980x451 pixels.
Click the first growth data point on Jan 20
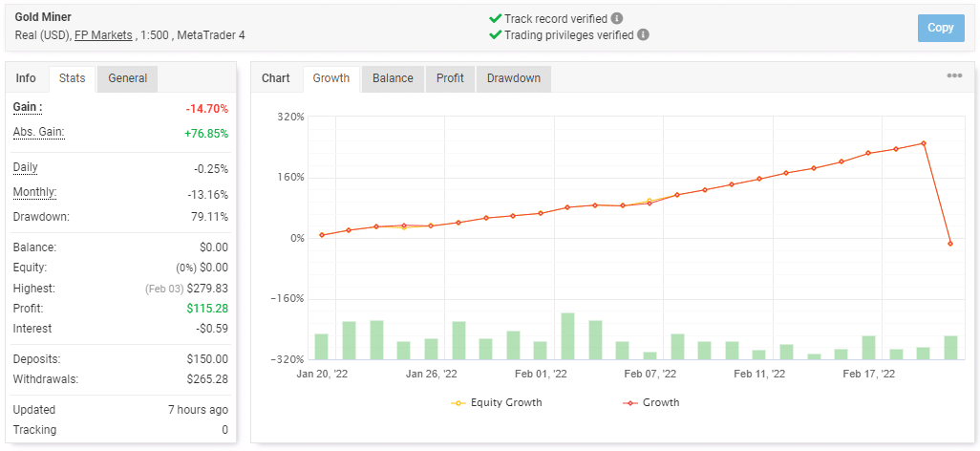(x=321, y=235)
